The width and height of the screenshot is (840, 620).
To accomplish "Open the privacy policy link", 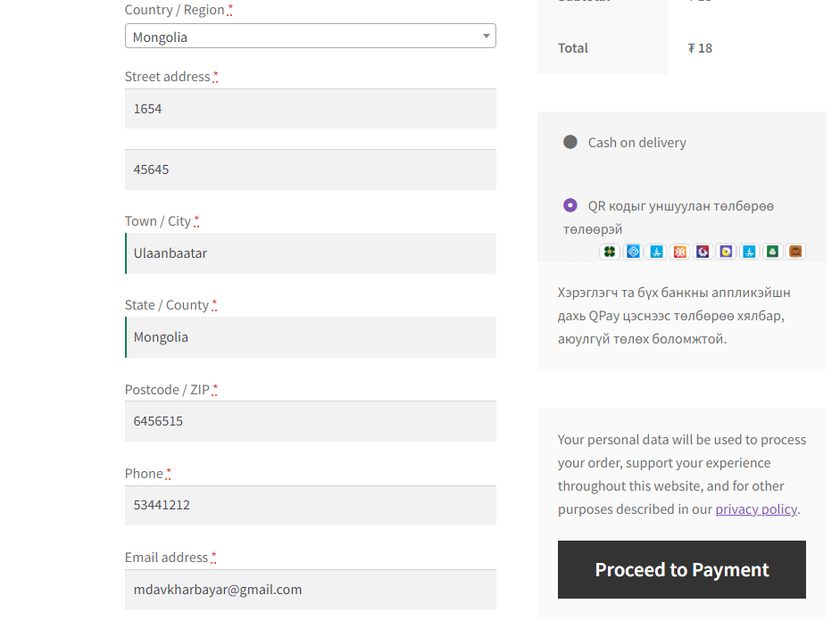I will pyautogui.click(x=756, y=509).
